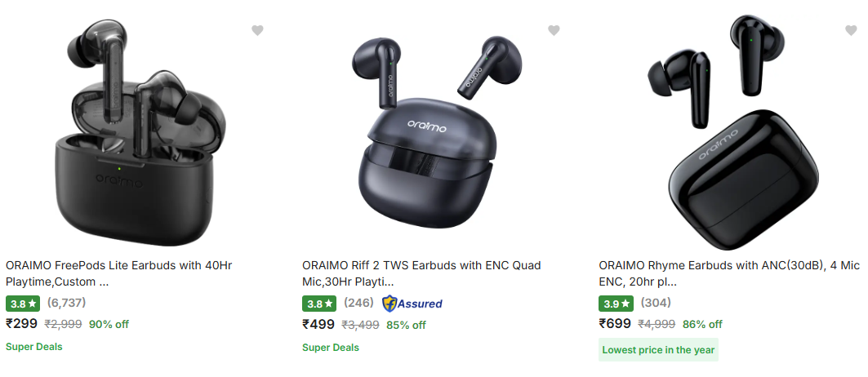View the 304 ratings count
868x377 pixels.
(x=656, y=303)
